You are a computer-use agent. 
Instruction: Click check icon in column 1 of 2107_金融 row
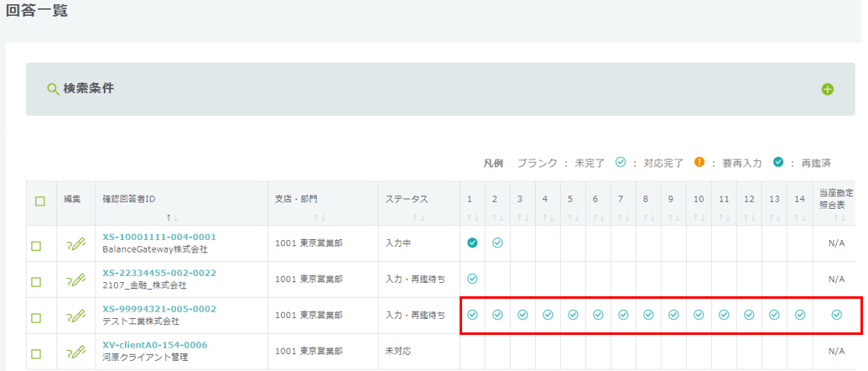coord(472,279)
